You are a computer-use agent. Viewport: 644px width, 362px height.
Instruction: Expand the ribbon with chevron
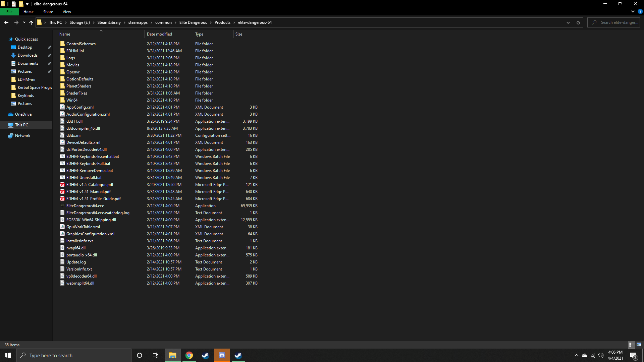click(633, 11)
